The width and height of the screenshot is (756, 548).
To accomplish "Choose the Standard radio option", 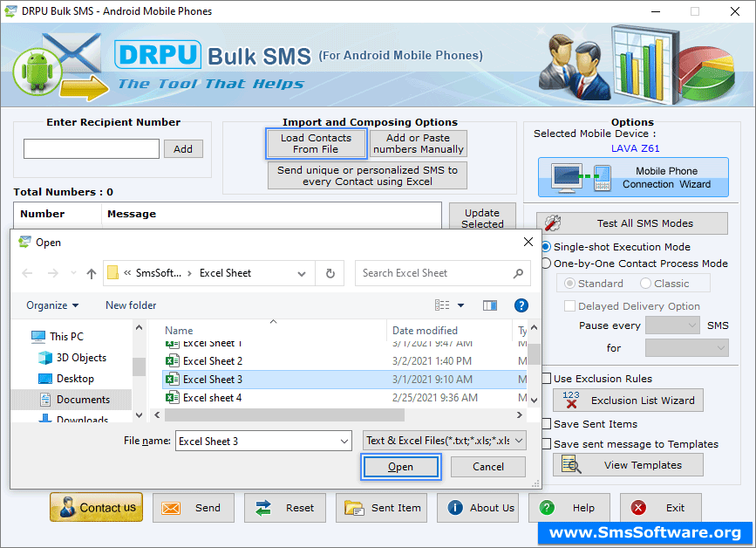I will (569, 284).
